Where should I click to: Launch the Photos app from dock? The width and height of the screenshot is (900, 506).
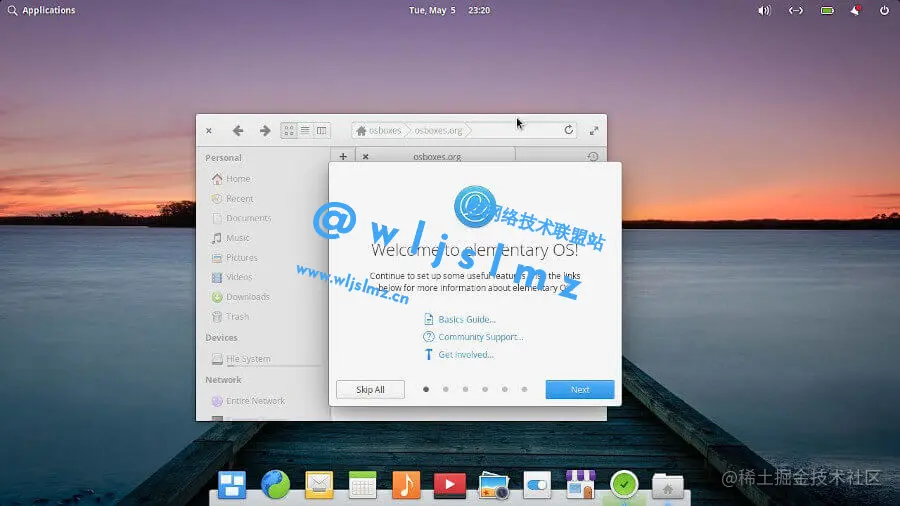(x=494, y=485)
